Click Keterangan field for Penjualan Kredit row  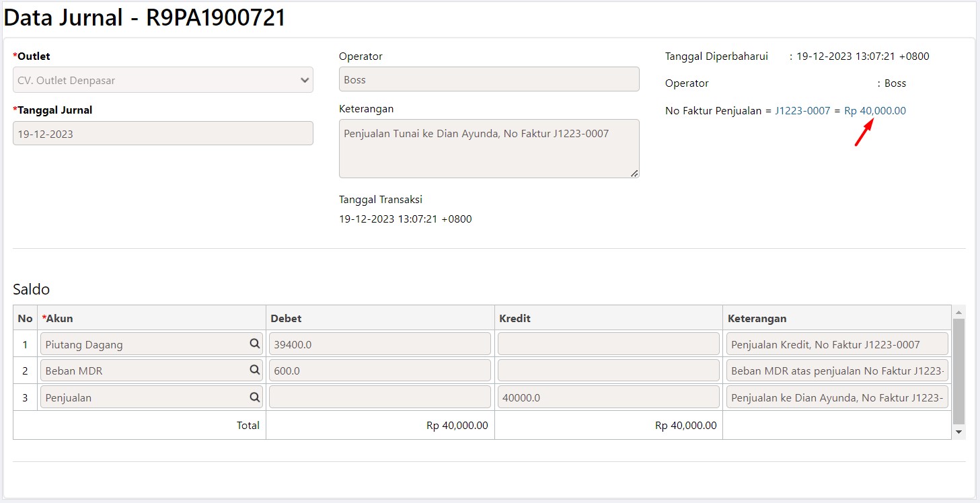[837, 344]
